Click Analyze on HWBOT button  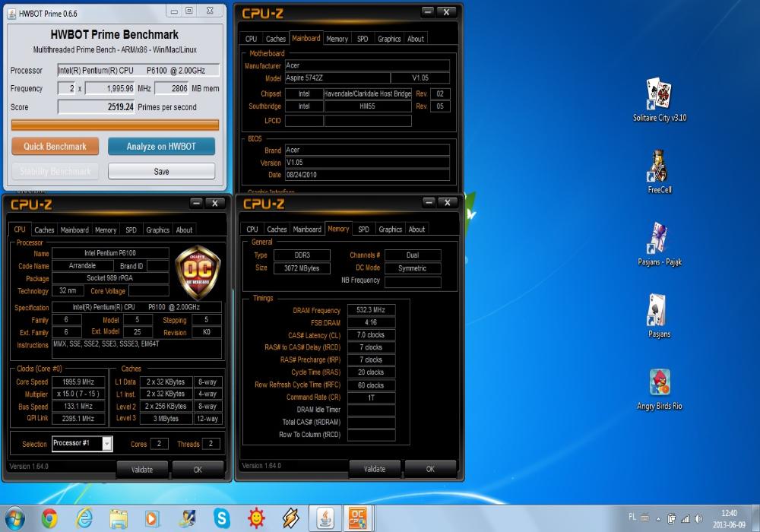pyautogui.click(x=161, y=147)
